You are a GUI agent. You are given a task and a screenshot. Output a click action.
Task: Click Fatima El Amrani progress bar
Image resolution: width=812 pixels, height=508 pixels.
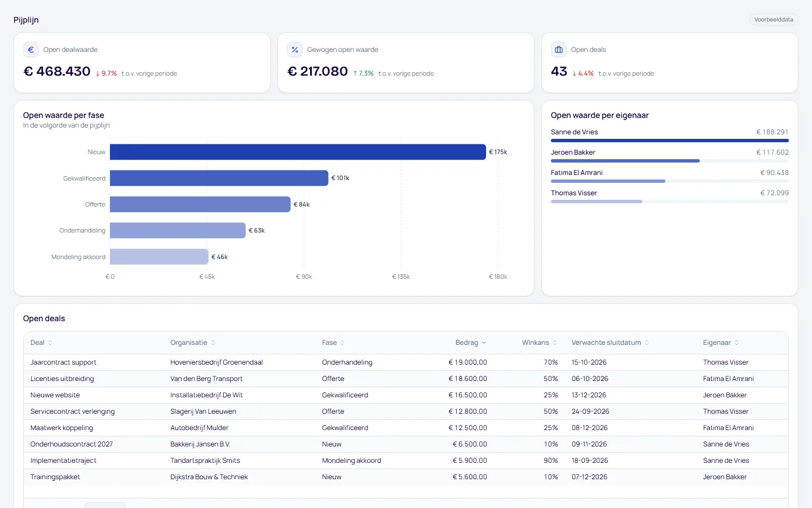670,181
